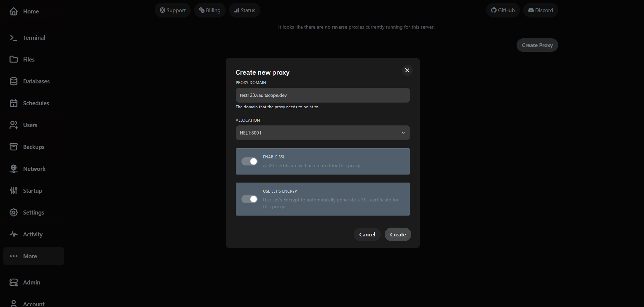This screenshot has width=644, height=307.
Task: Expand the HEL1:8001 allocation selector
Action: 322,133
